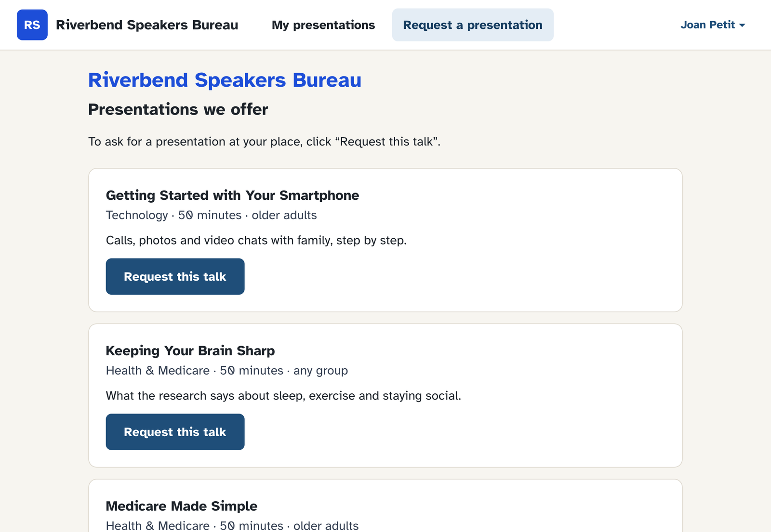
Task: Expand the Joan Petit account menu
Action: [713, 25]
